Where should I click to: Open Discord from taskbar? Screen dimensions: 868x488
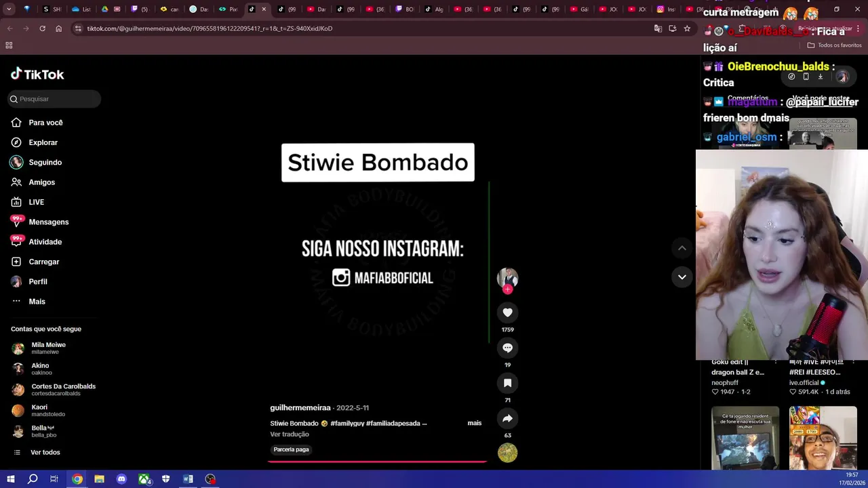(x=121, y=479)
